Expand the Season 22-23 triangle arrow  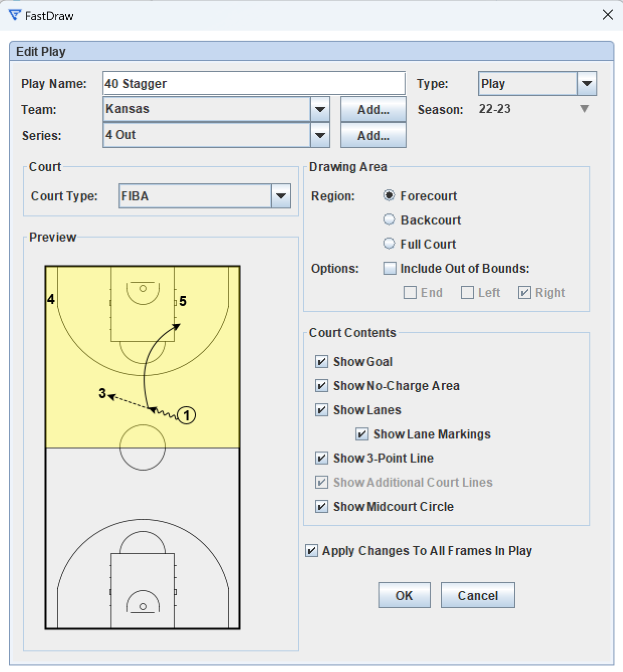pos(584,109)
